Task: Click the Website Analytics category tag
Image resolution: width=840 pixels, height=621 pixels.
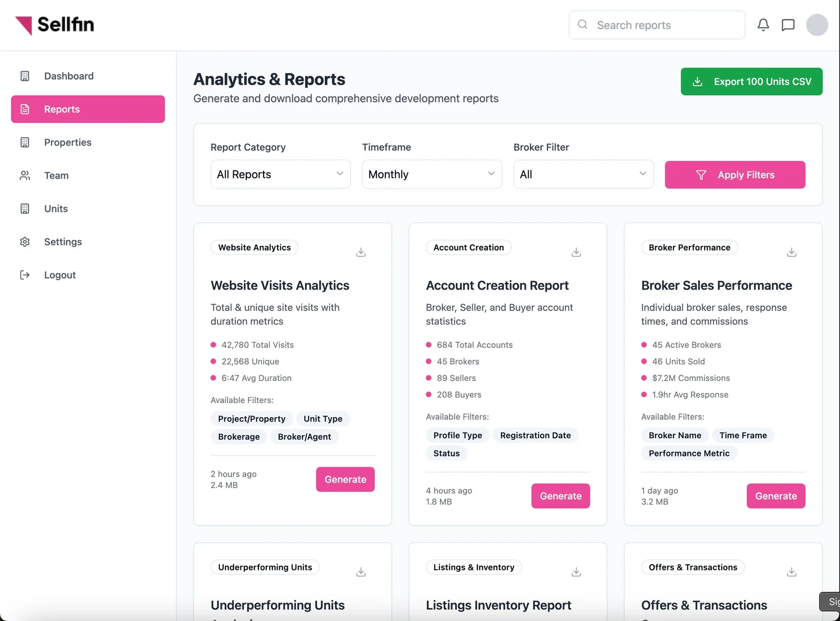Action: click(254, 247)
